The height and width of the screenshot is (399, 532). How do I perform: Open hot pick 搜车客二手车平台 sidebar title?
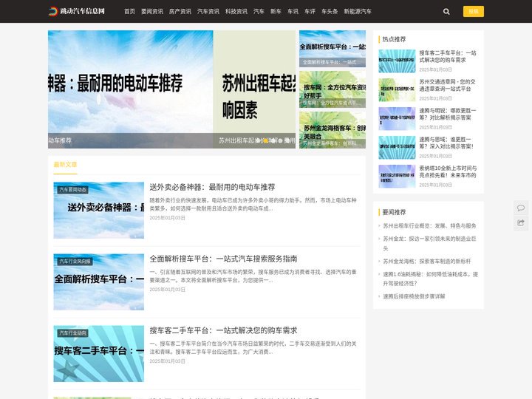448,56
